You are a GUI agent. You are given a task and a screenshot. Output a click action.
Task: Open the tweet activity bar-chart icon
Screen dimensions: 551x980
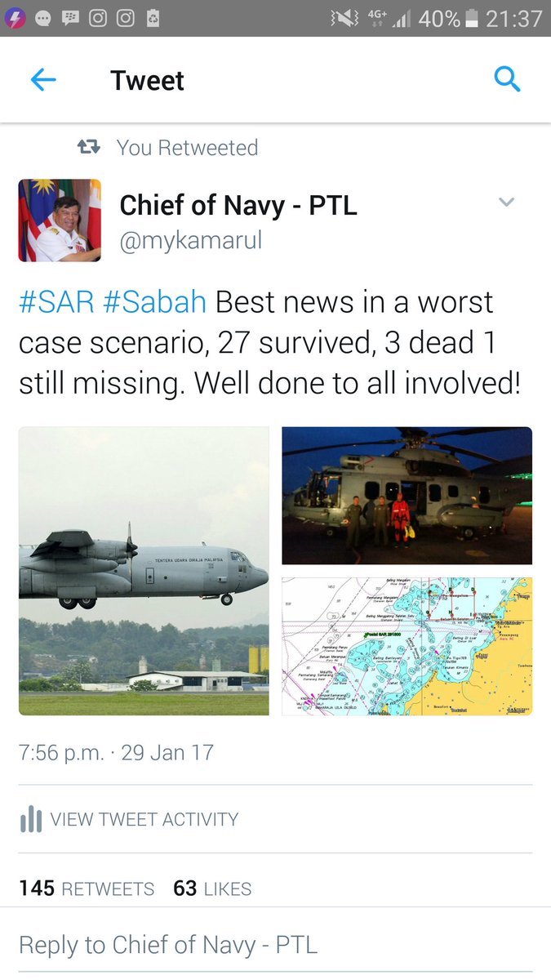[x=30, y=819]
